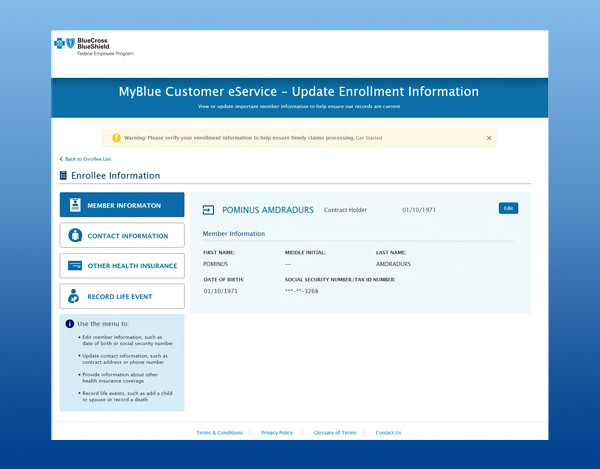The width and height of the screenshot is (600, 469).
Task: Open the Privacy Policy footer link
Action: [277, 433]
